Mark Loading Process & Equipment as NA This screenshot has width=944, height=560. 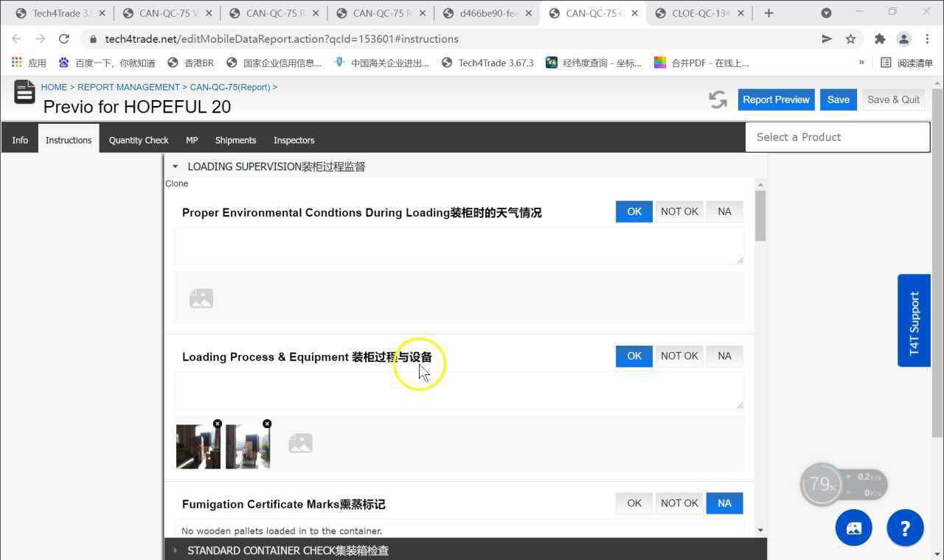[724, 356]
